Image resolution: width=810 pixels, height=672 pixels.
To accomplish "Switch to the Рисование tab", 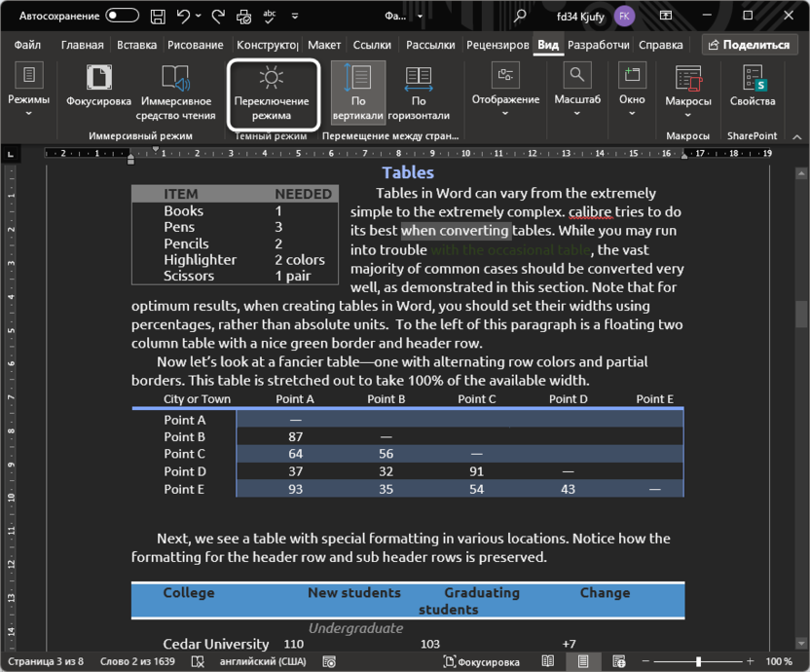I will (x=196, y=45).
